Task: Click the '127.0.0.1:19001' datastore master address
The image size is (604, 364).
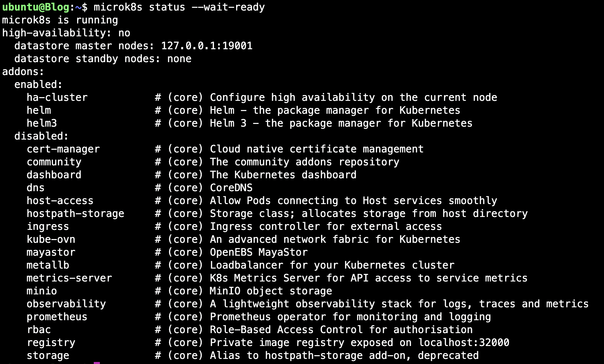Action: pyautogui.click(x=207, y=46)
